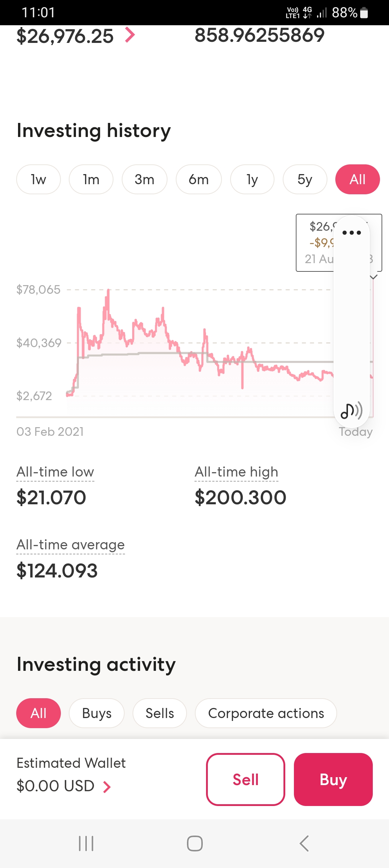Image resolution: width=389 pixels, height=868 pixels.
Task: Tap Android home button icon
Action: (x=195, y=843)
